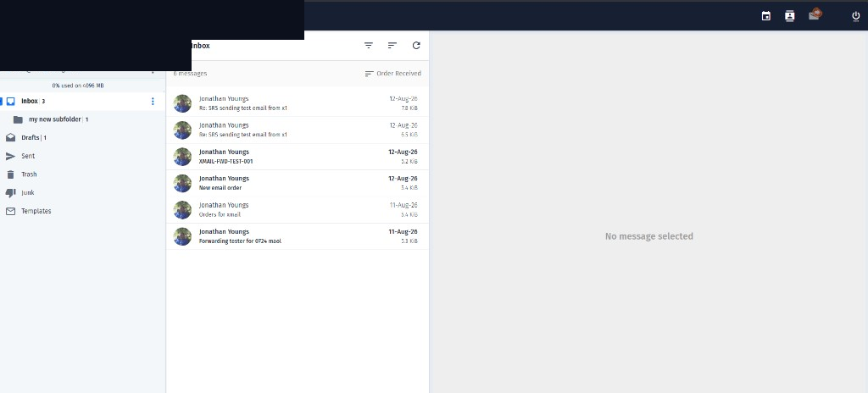Select avatar of 'Forwarding tester' message
Viewport: 868px width, 393px height.
coord(182,236)
